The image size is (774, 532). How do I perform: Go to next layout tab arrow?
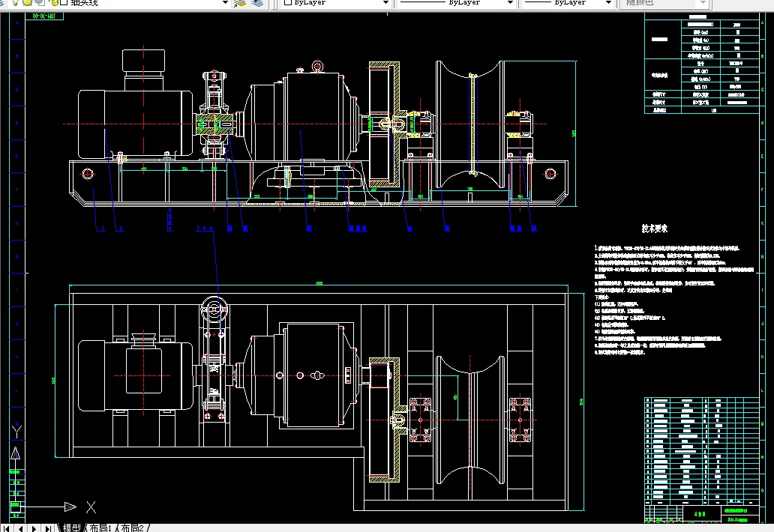pos(34,528)
